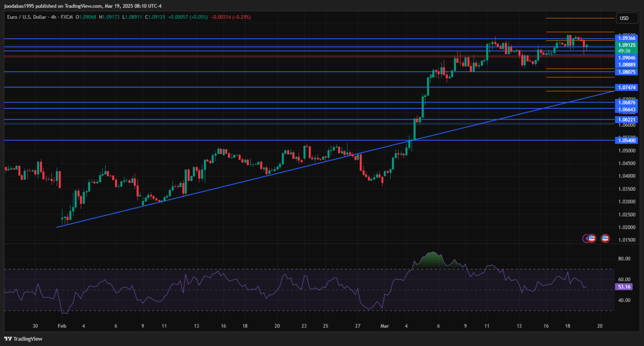Click the FXCM data source in legend

(x=67, y=17)
